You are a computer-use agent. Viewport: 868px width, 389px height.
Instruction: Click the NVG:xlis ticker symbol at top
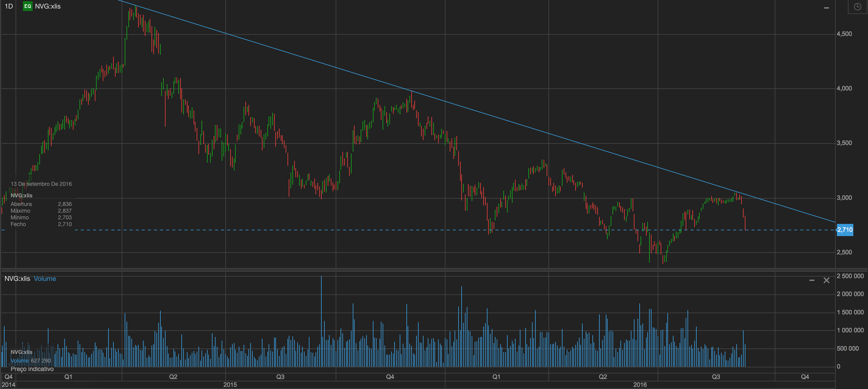pos(48,6)
